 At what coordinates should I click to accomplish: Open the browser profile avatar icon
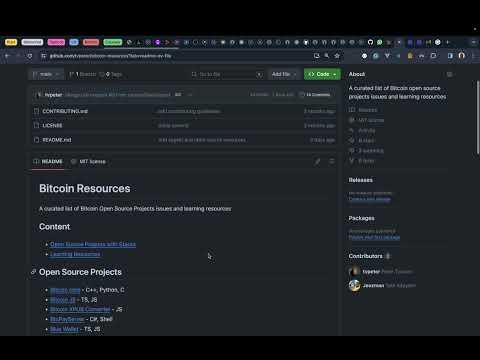click(x=462, y=56)
